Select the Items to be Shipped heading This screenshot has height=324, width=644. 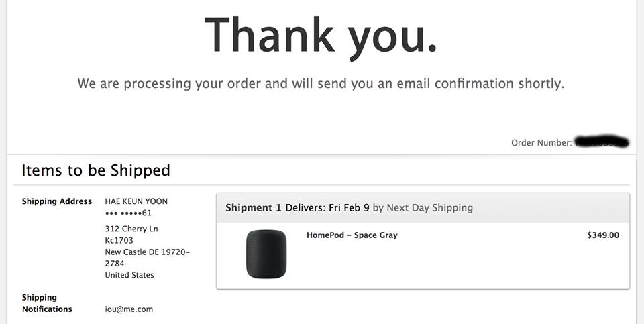[96, 170]
